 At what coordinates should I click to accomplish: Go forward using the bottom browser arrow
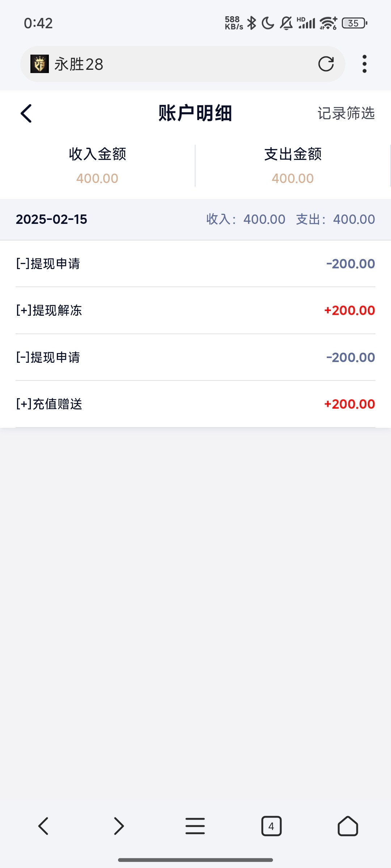click(119, 826)
